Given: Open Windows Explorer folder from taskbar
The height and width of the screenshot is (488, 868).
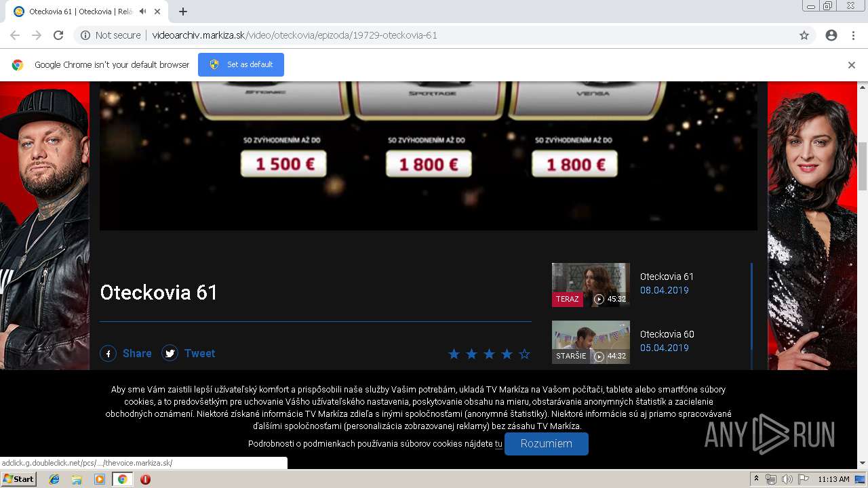Looking at the screenshot, I should [77, 479].
